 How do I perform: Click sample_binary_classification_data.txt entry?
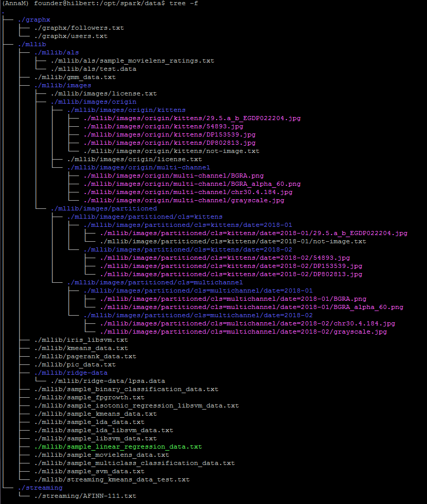click(x=126, y=389)
